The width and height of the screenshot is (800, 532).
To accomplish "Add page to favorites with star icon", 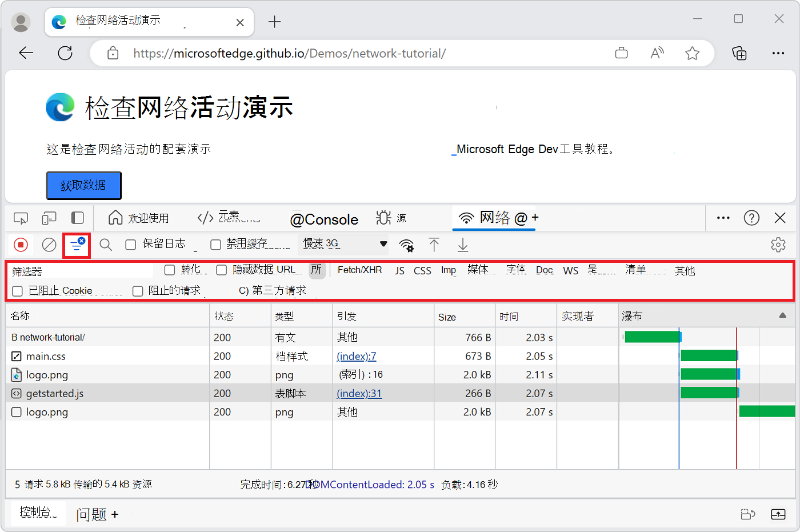I will pos(693,53).
